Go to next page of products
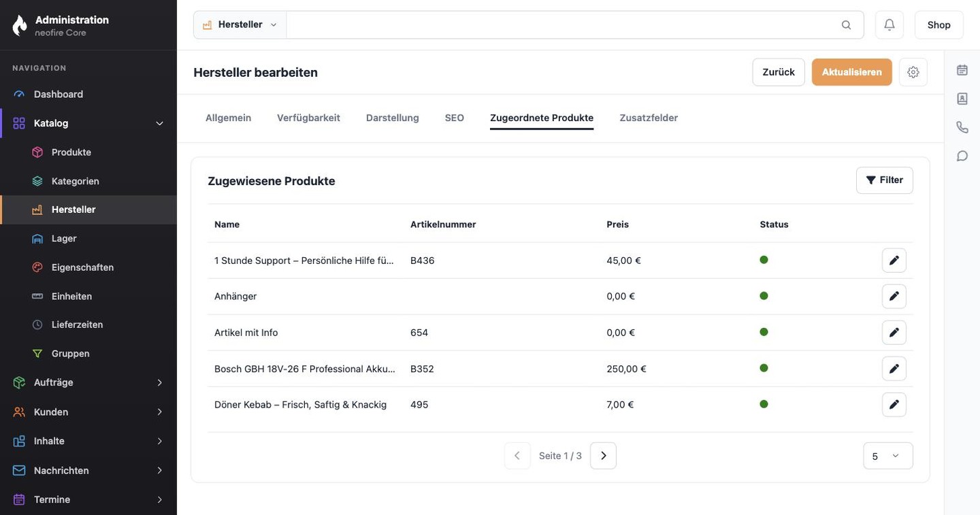The image size is (980, 515). pyautogui.click(x=603, y=456)
